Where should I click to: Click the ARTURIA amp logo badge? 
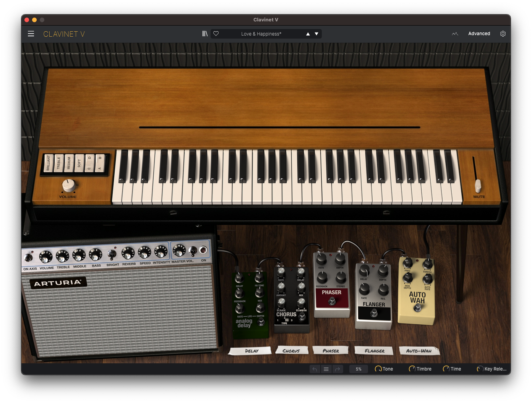click(x=58, y=283)
